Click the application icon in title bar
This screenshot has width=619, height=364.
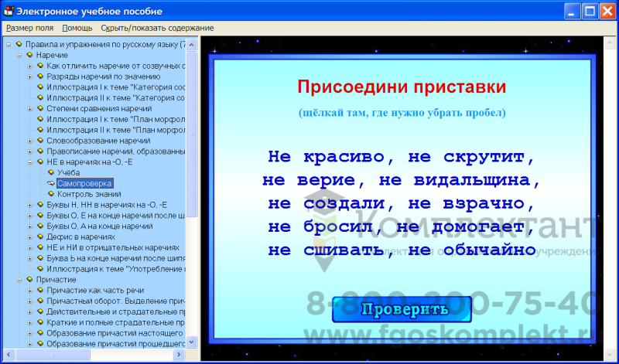[9, 11]
